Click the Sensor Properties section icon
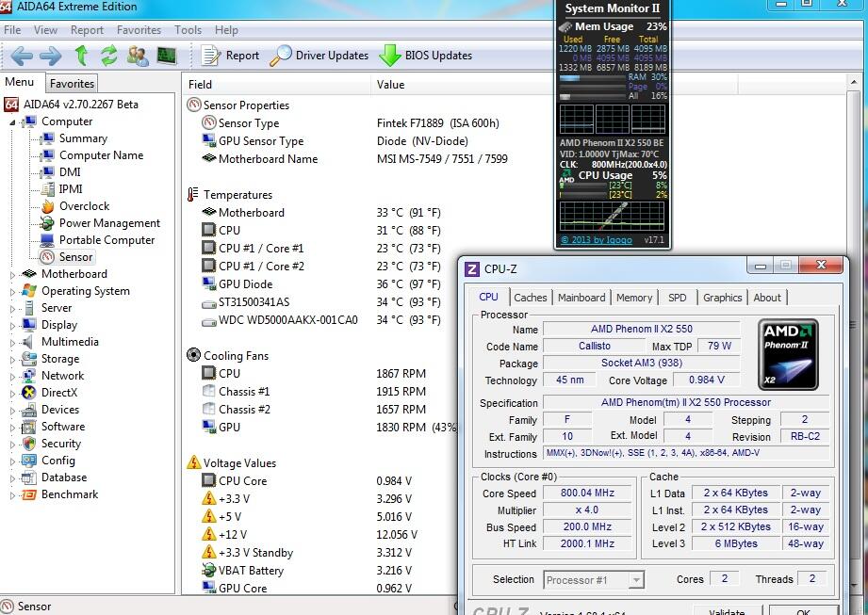Image resolution: width=868 pixels, height=615 pixels. 194,105
